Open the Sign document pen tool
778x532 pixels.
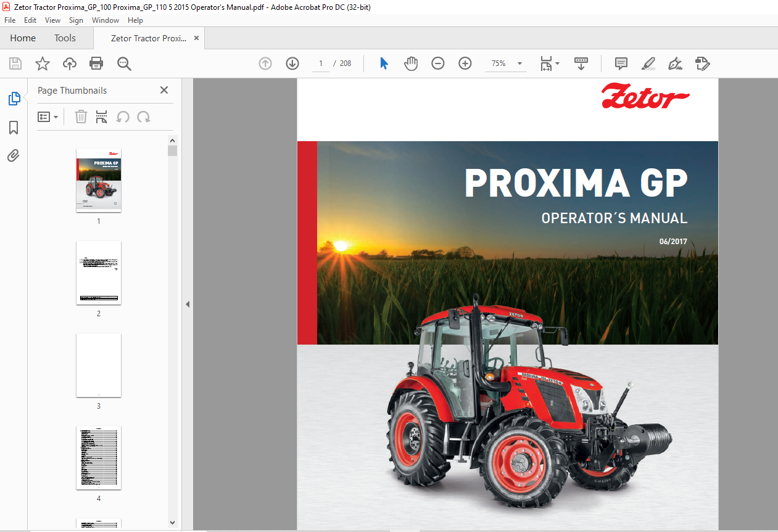coord(676,63)
